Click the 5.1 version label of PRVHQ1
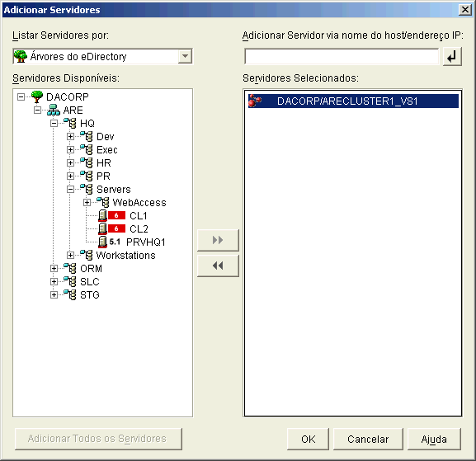 pyautogui.click(x=115, y=242)
